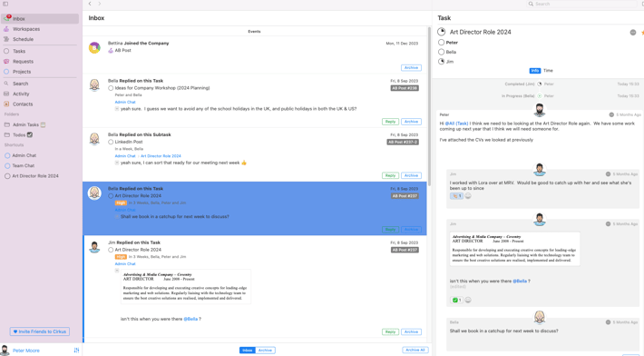Toggle Bella's assignee status circle

pos(441,52)
